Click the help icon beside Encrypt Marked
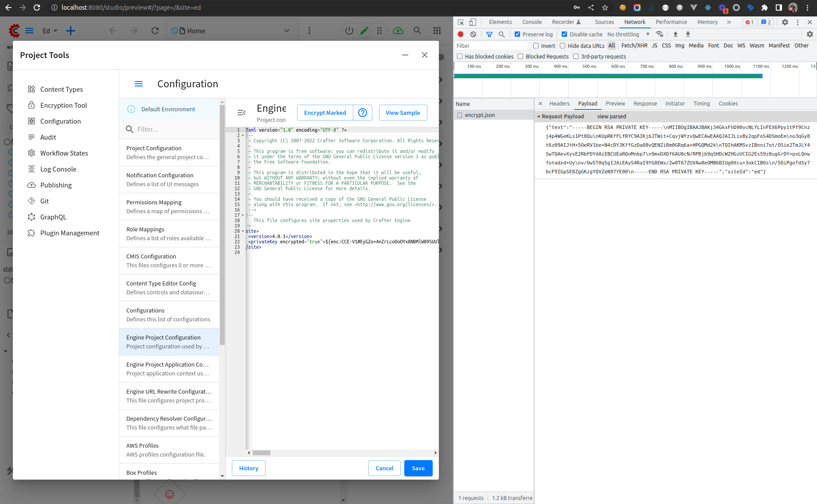Image resolution: width=817 pixels, height=504 pixels. click(x=363, y=113)
